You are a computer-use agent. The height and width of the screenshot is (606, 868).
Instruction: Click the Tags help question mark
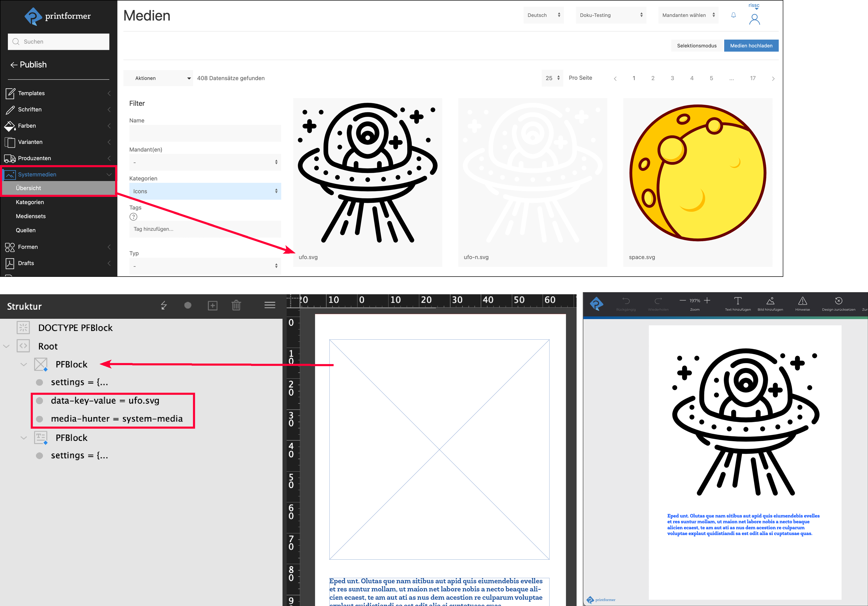coord(133,217)
